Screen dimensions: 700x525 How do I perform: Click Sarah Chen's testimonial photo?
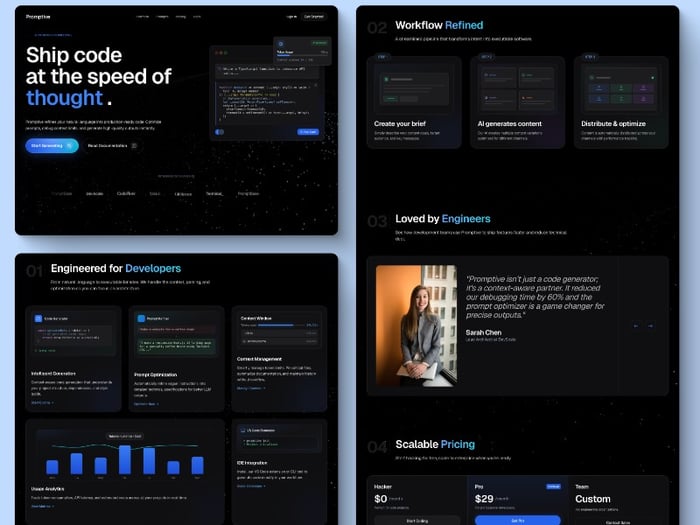[416, 325]
